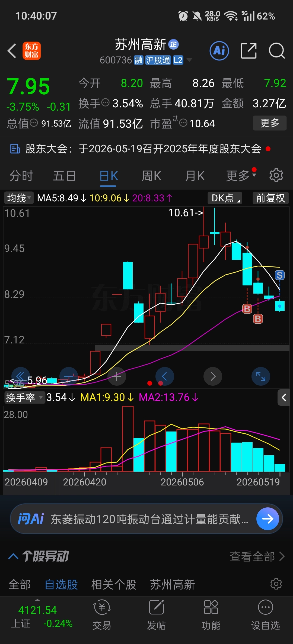Tap the 设自选 watchlist icon
The height and width of the screenshot is (644, 293).
click(x=265, y=615)
